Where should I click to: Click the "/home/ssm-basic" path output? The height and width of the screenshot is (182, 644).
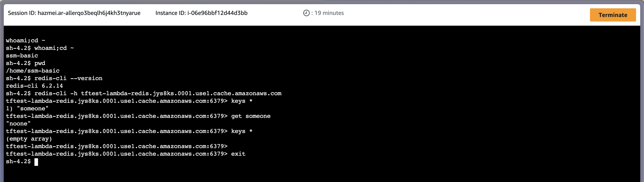(33, 71)
